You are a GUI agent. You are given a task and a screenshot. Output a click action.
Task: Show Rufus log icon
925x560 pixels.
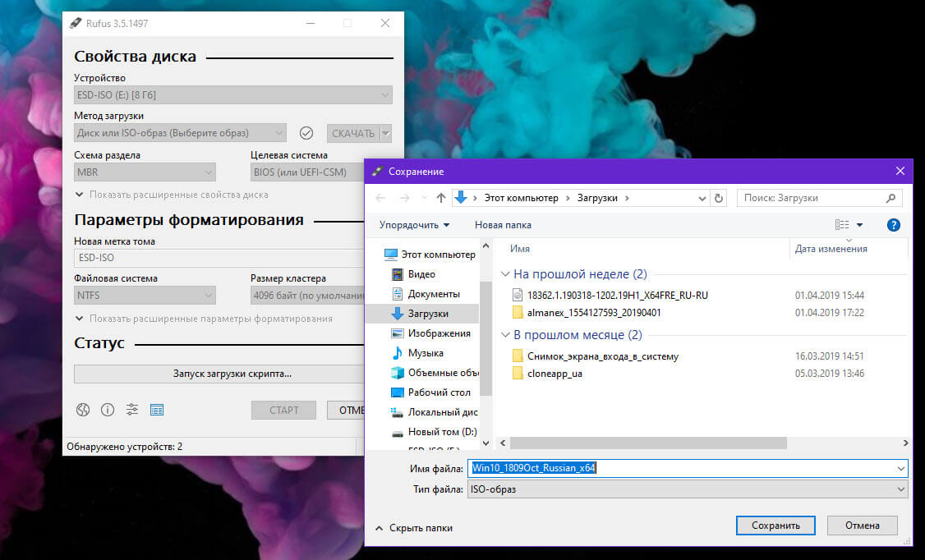pyautogui.click(x=157, y=410)
